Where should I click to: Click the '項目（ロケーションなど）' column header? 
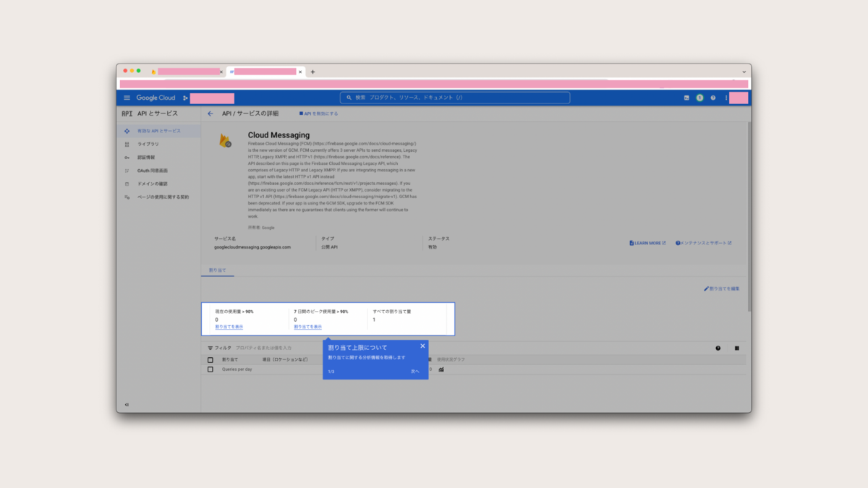click(285, 360)
